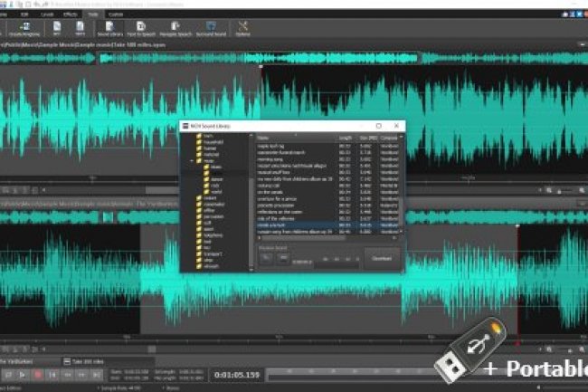
Task: Switch to the Levels menu tab
Action: click(47, 14)
